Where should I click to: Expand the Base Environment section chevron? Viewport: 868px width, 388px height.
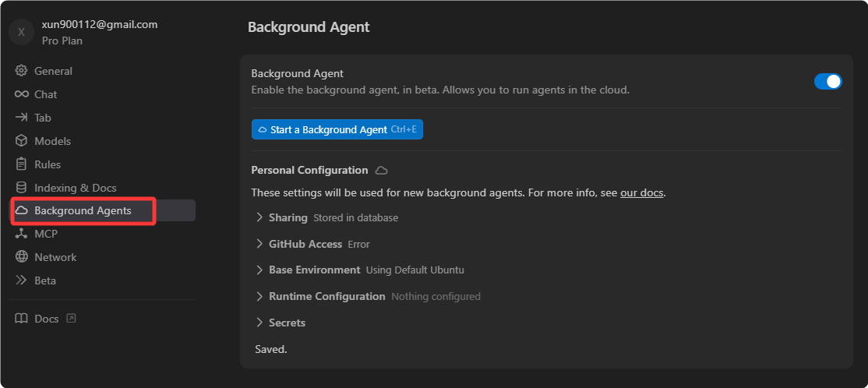click(259, 270)
